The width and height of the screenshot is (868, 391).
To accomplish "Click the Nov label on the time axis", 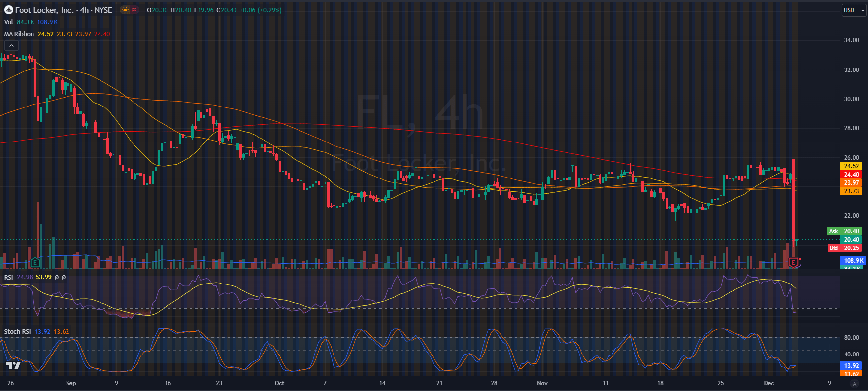I will pyautogui.click(x=542, y=383).
